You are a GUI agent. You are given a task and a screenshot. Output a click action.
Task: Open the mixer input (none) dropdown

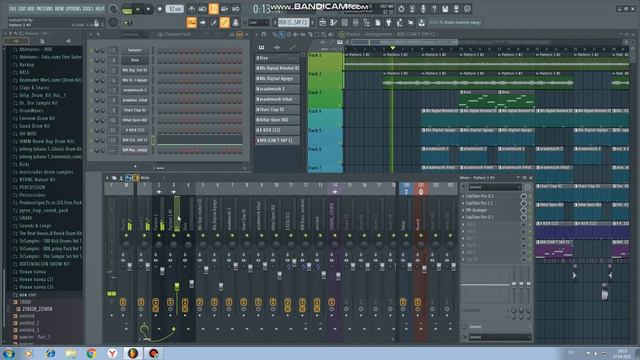(x=494, y=187)
